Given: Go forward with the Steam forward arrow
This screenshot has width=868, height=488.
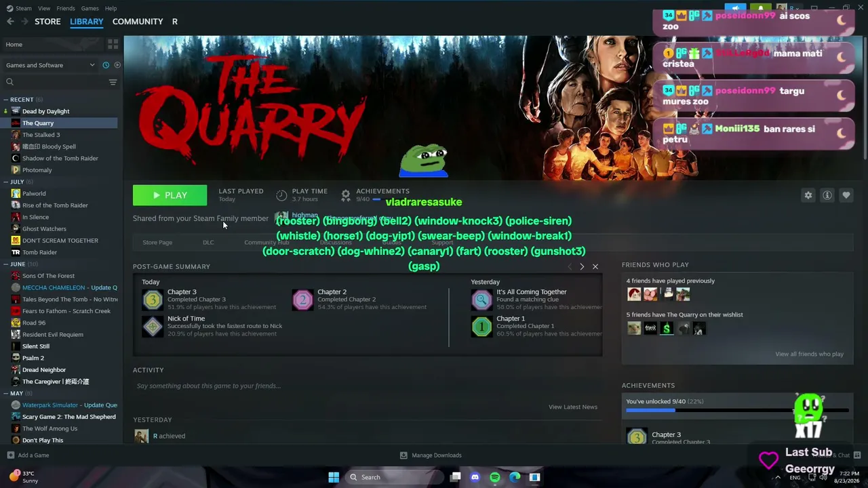Looking at the screenshot, I should pyautogui.click(x=25, y=22).
